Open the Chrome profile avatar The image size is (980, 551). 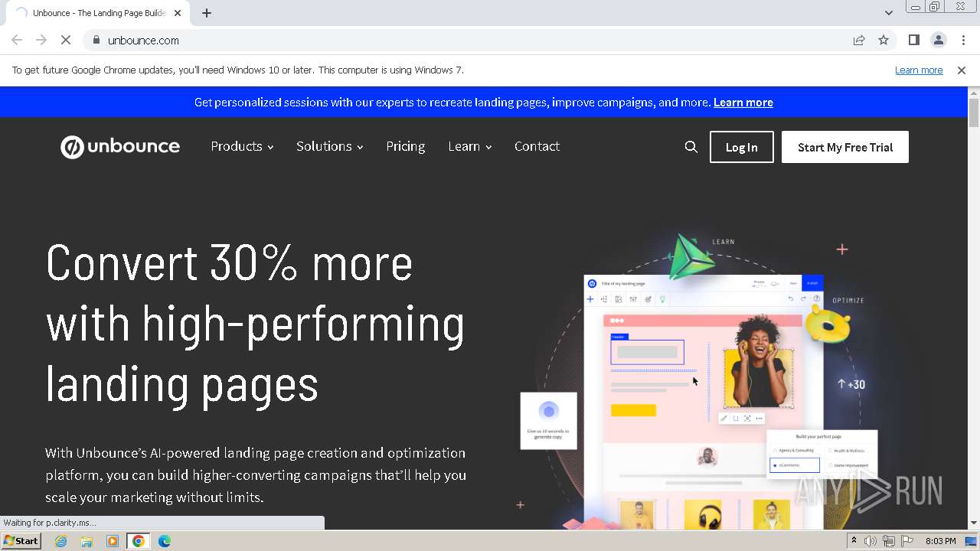[x=938, y=40]
